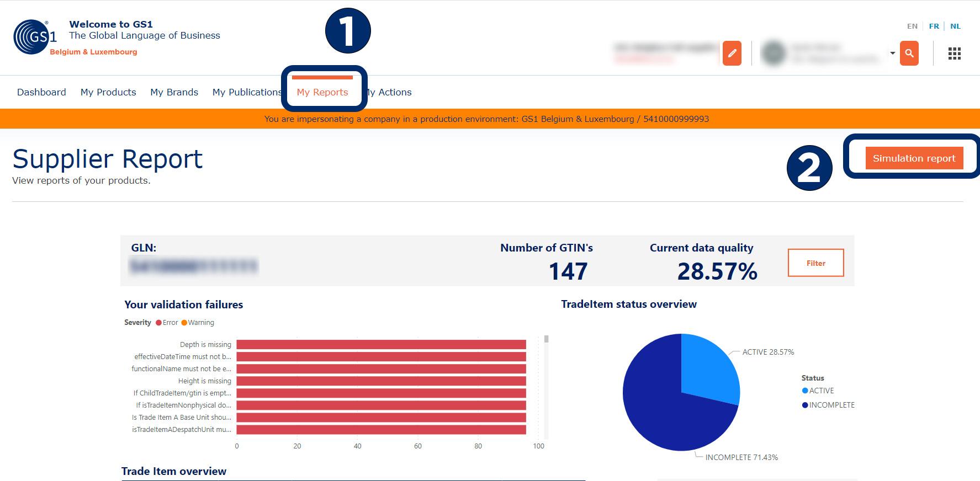The image size is (980, 481).
Task: Click the user avatar picture
Action: point(773,54)
